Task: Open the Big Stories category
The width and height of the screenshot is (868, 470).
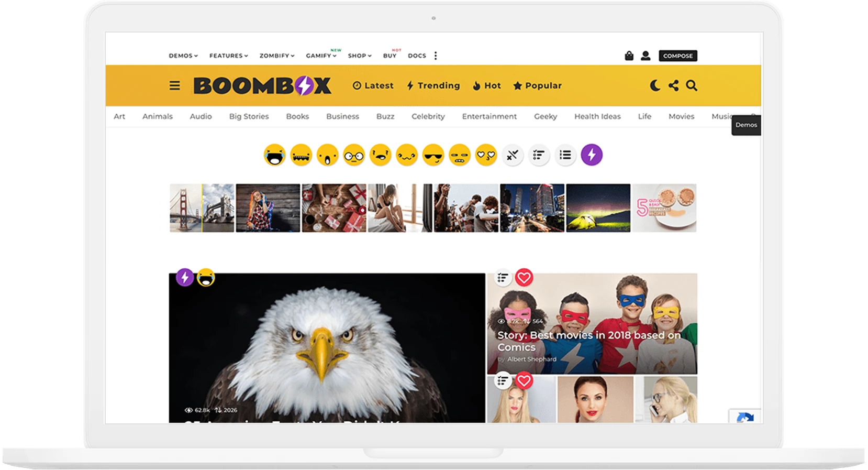Action: click(249, 116)
